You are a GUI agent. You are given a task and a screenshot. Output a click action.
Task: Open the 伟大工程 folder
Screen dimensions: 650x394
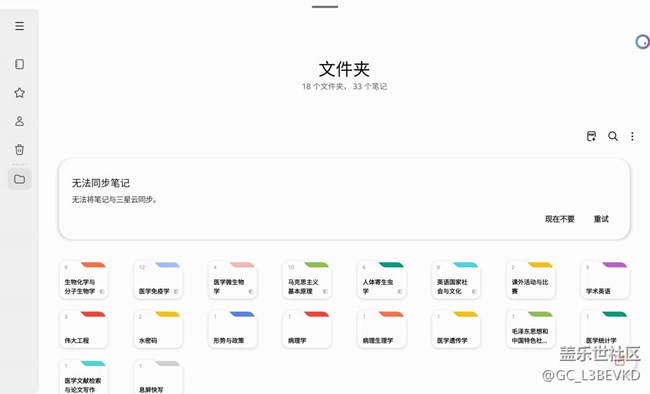(84, 329)
